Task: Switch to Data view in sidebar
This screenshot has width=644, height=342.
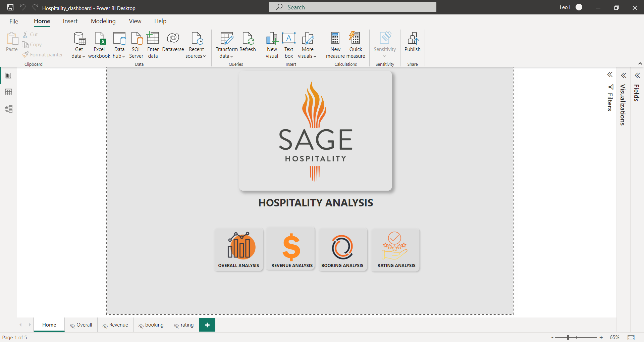Action: tap(8, 92)
